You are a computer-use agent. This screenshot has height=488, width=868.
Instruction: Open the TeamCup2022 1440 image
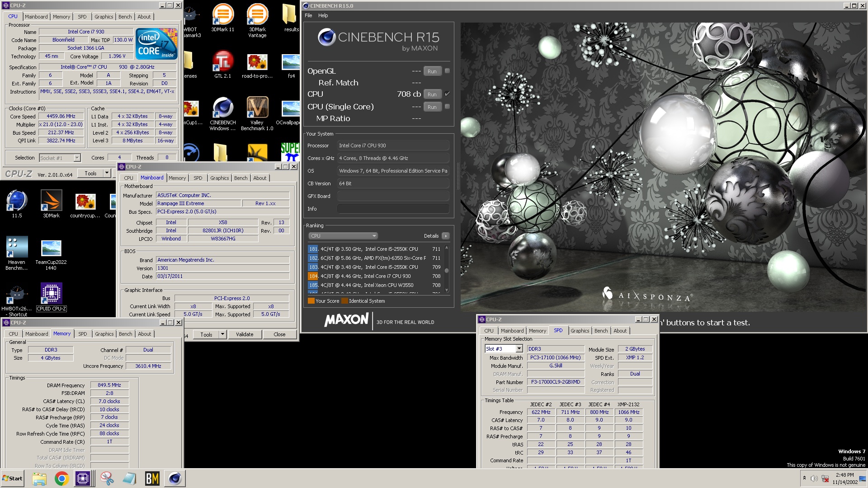pos(51,254)
